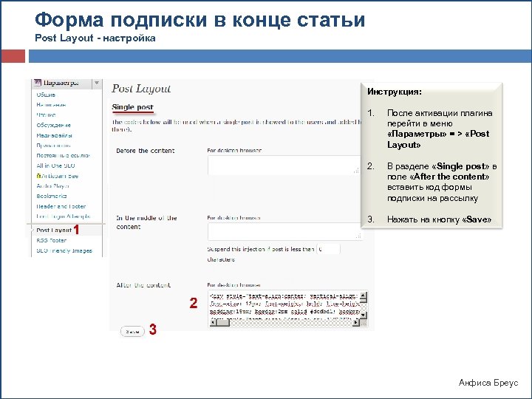Open the Приватность settings page

click(x=54, y=146)
